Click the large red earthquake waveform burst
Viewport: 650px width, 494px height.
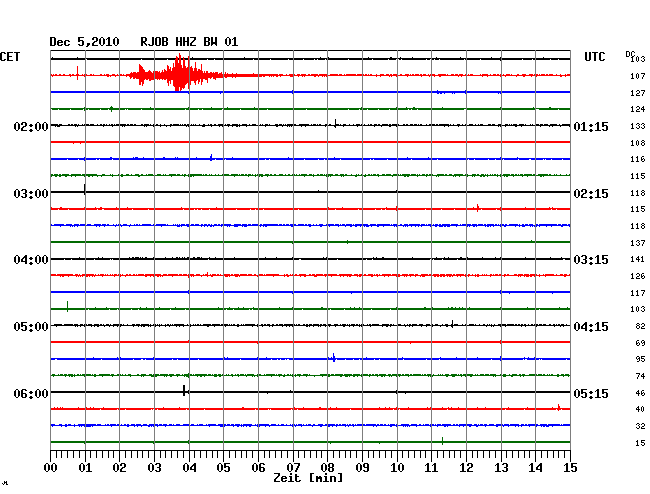(x=179, y=74)
